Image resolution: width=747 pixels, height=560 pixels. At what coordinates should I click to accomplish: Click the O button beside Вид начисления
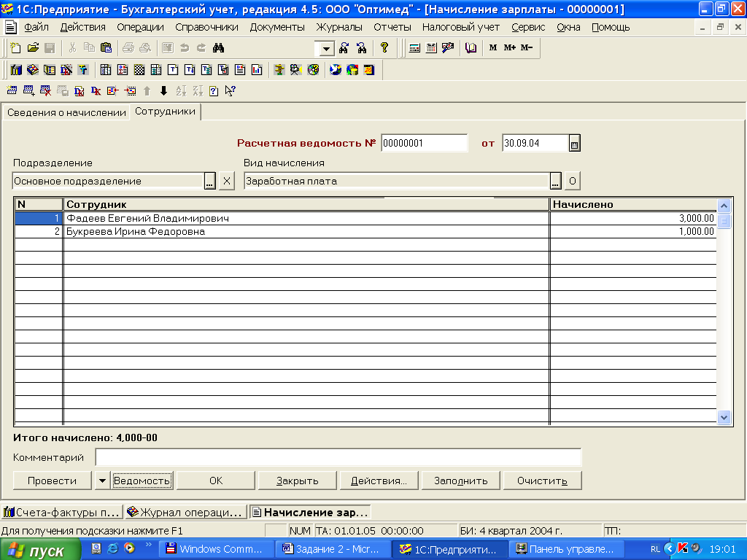pyautogui.click(x=573, y=181)
